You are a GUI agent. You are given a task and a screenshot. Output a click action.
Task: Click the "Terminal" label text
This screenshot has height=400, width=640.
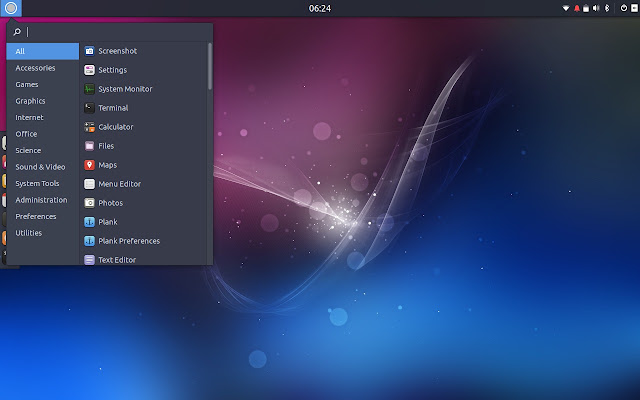pyautogui.click(x=113, y=108)
